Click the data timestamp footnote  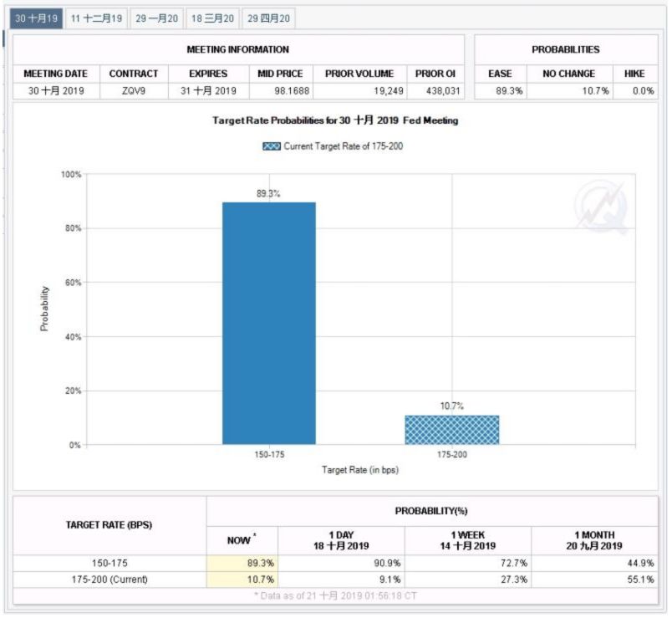[335, 596]
